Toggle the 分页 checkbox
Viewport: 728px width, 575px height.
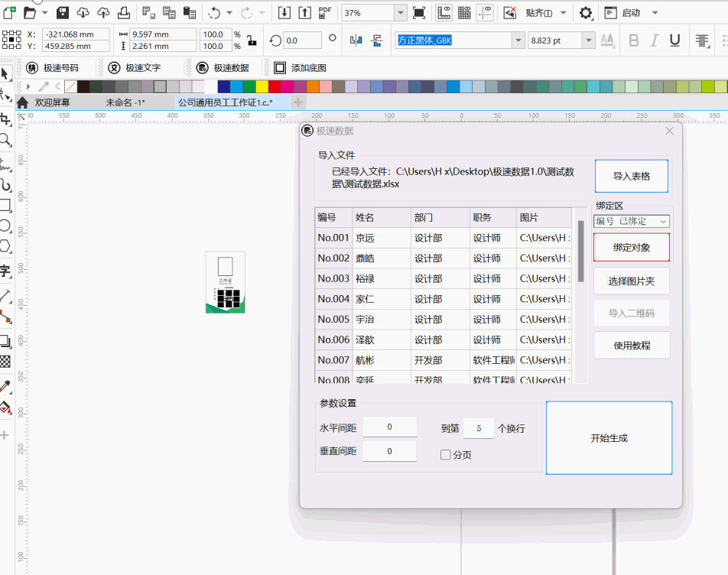445,455
